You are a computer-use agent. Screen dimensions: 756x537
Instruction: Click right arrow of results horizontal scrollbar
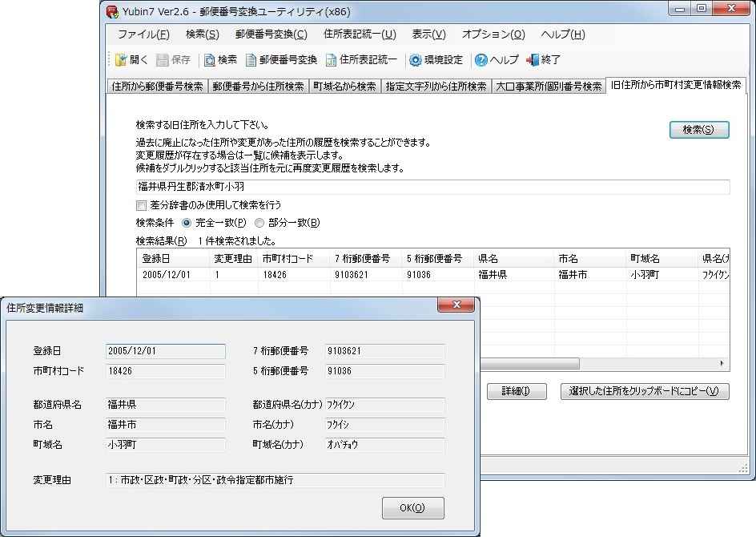pos(722,364)
